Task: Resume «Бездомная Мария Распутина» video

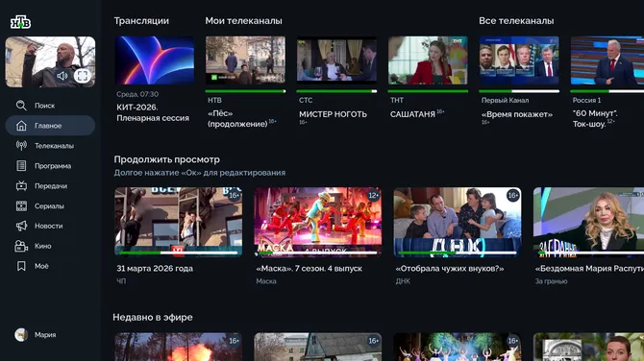Action: click(588, 222)
